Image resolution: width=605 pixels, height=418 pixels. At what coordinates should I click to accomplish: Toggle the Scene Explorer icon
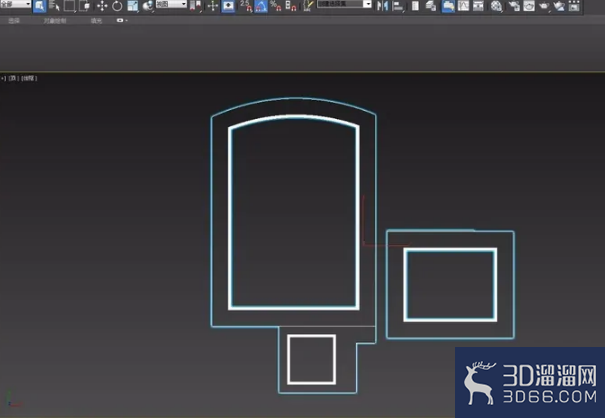tap(415, 6)
